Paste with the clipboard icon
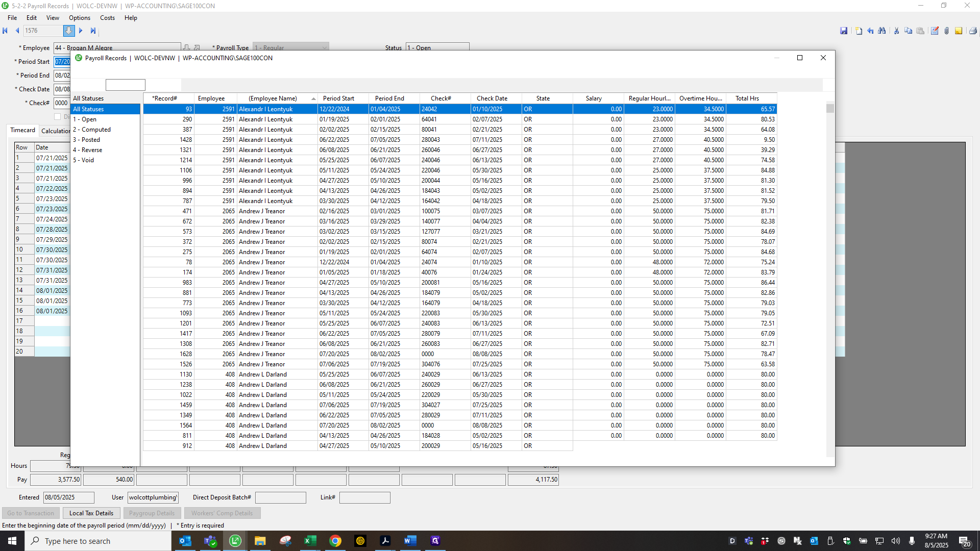This screenshot has height=551, width=980. coord(920,31)
